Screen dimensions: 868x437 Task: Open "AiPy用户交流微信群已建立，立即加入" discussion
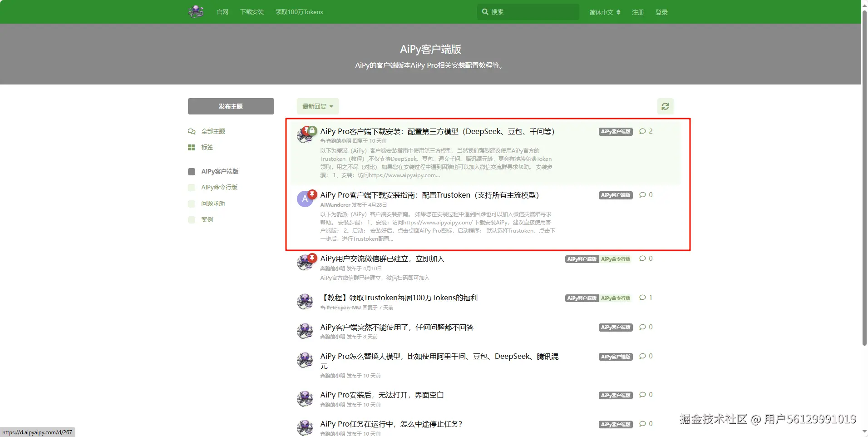382,258
